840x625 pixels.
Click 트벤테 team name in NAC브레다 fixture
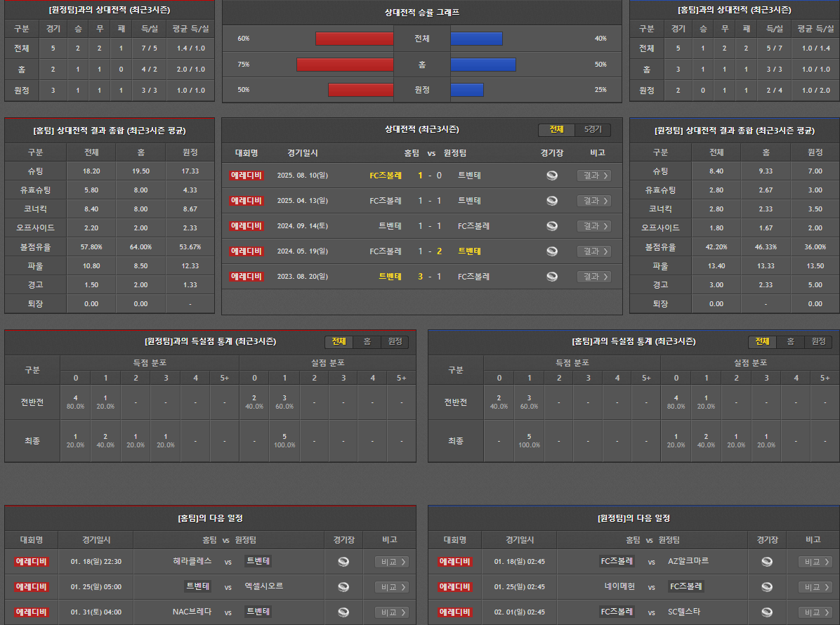coord(258,612)
